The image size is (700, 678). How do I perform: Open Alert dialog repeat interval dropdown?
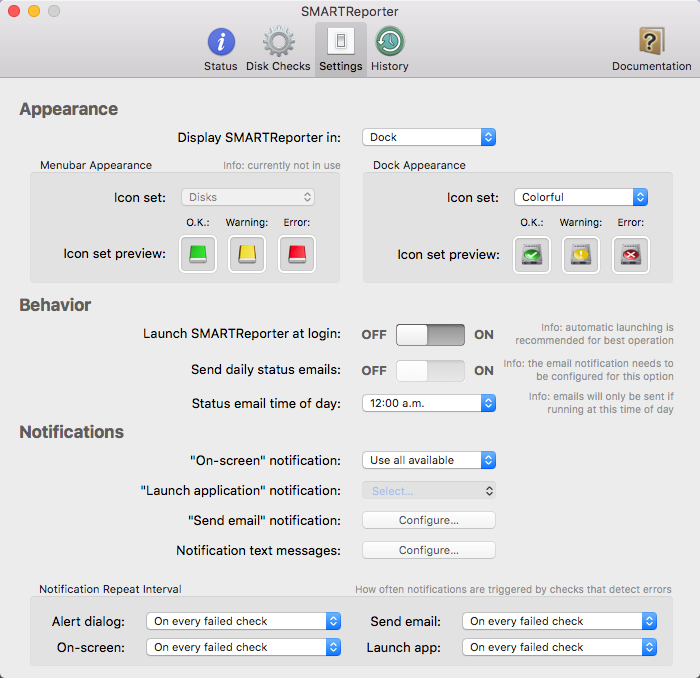point(244,621)
